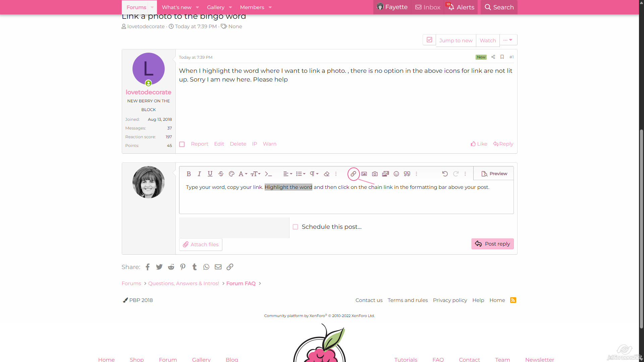Open the text color palette icon
The height and width of the screenshot is (362, 644).
[x=231, y=174]
